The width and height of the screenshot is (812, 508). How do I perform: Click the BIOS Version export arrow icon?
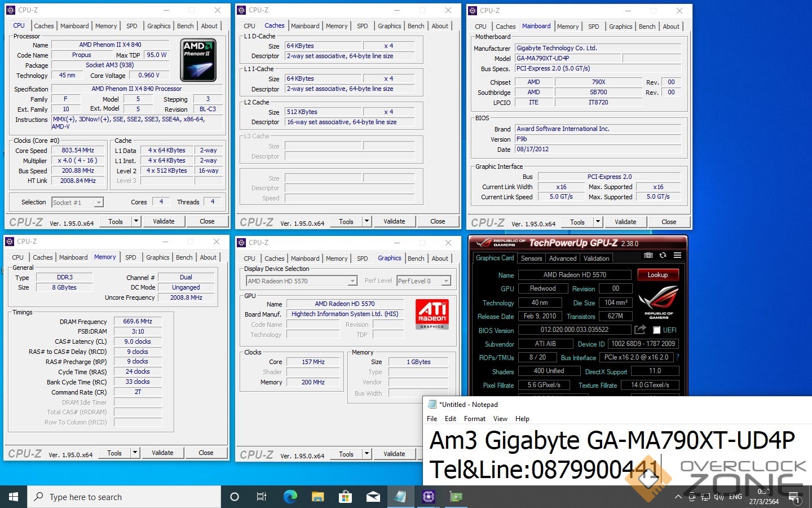point(640,330)
